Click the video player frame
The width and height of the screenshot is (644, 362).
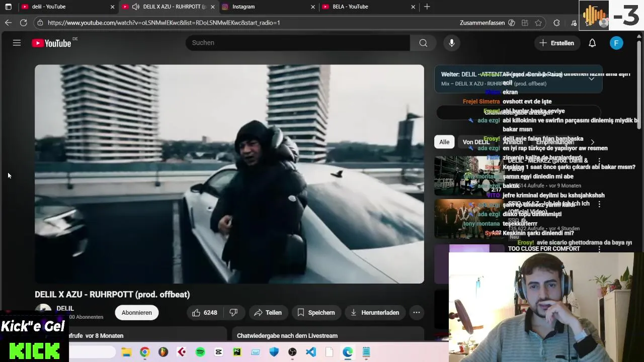pos(229,174)
